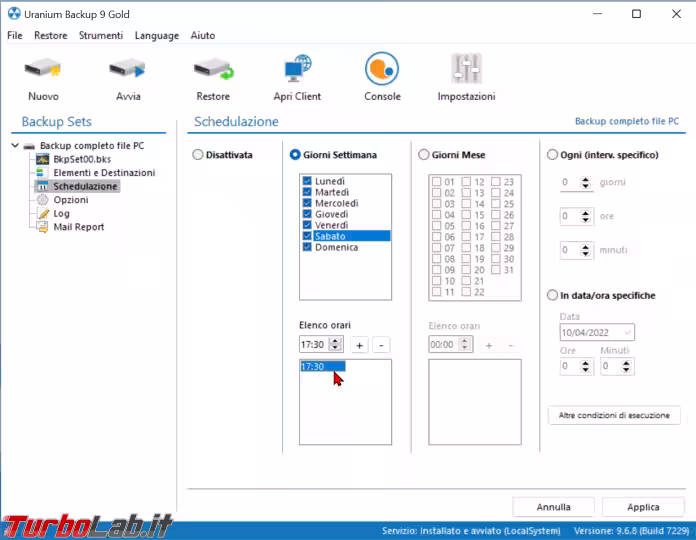Check day 01 in Giorni Mese

[436, 181]
